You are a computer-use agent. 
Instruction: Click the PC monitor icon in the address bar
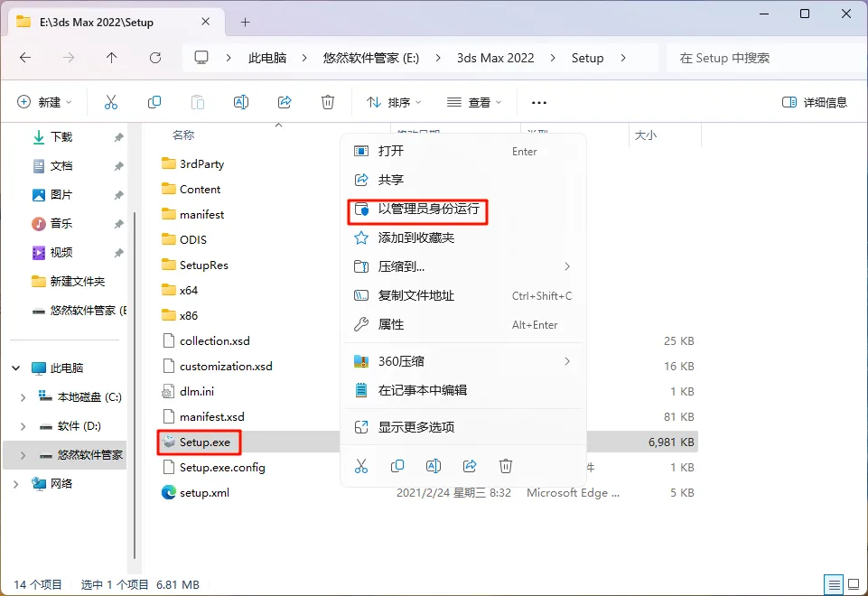click(201, 58)
